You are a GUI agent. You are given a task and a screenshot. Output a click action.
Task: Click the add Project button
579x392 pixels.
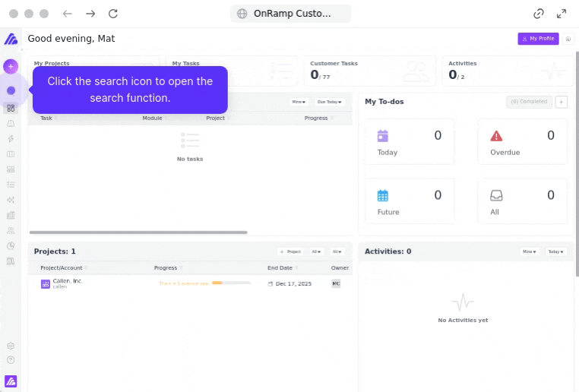pyautogui.click(x=291, y=251)
